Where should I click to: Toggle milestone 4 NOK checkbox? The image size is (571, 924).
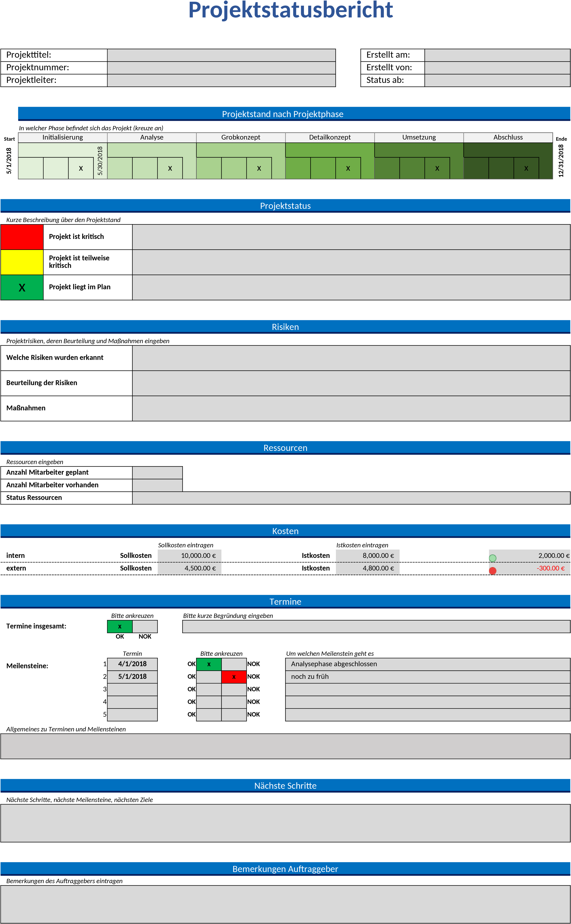234,702
